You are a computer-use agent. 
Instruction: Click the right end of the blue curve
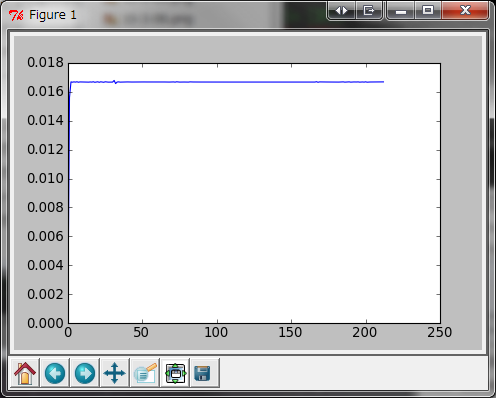click(383, 82)
